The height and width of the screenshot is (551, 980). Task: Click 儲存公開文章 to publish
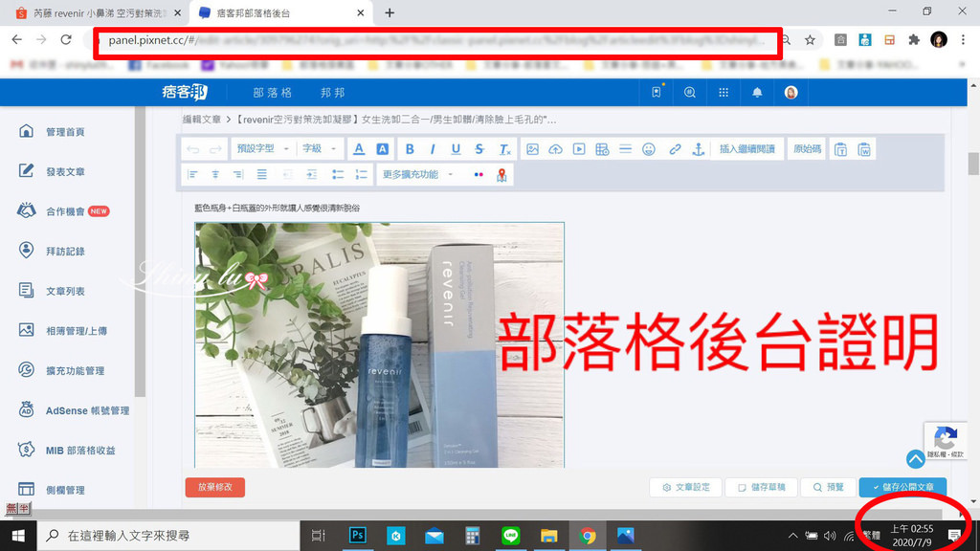[x=903, y=487]
